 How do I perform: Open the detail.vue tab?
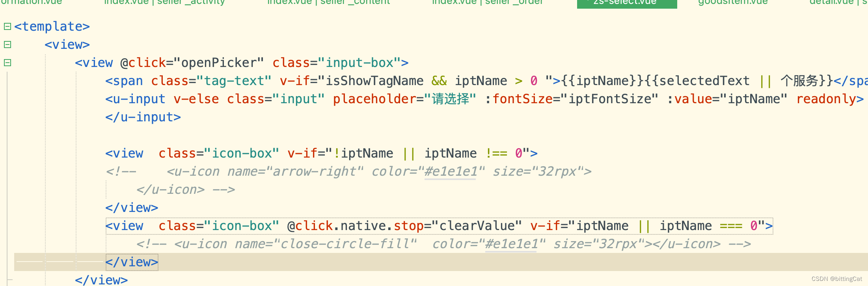pos(838,2)
